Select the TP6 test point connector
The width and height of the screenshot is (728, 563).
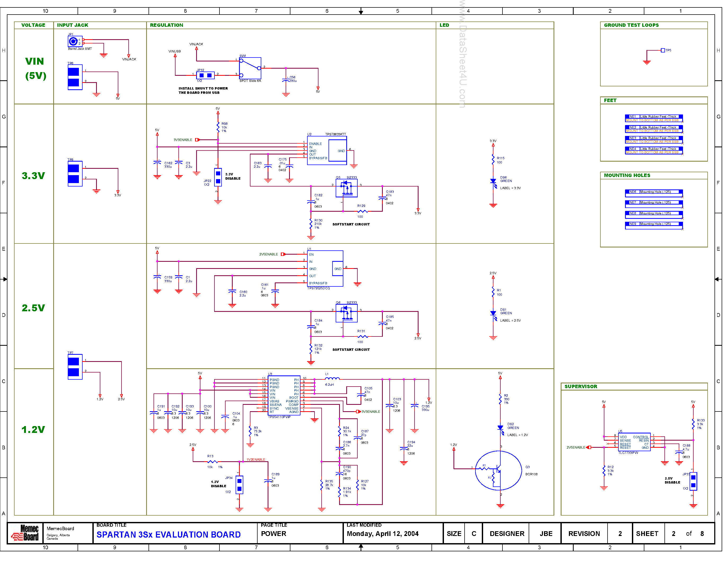coord(75,77)
